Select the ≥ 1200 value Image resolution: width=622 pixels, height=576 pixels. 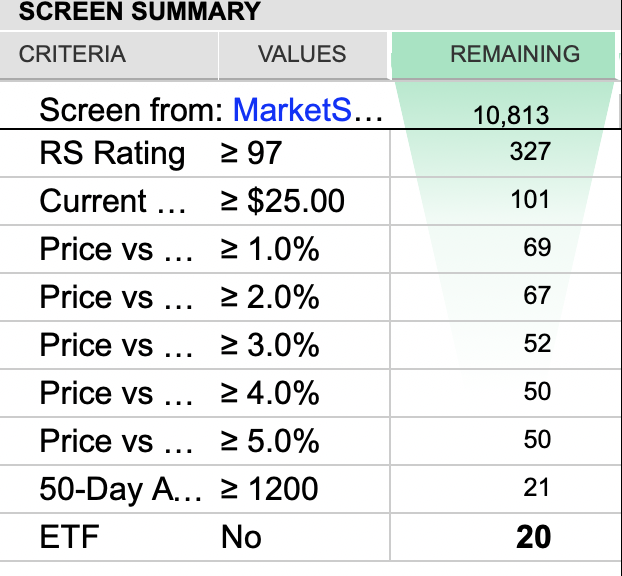coord(269,489)
